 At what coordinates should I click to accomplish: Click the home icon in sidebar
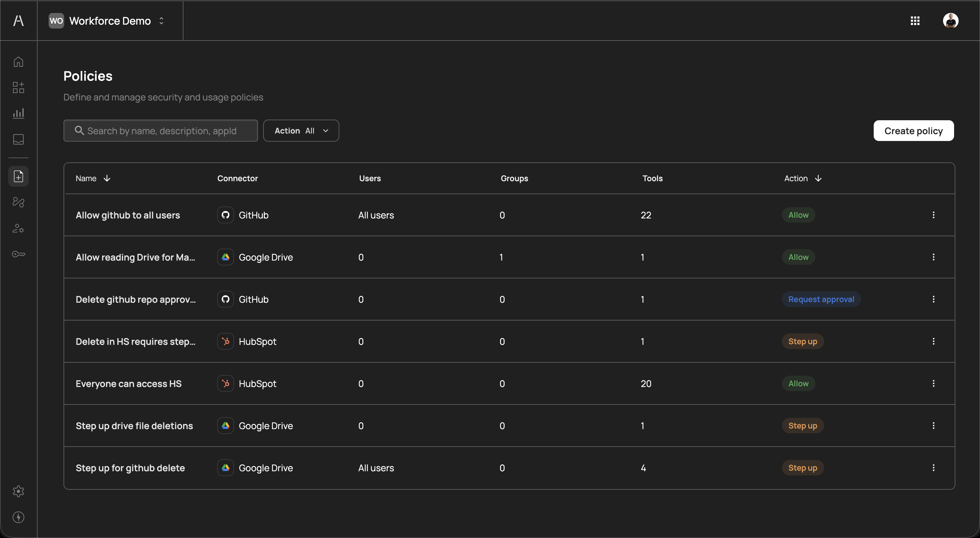coord(18,62)
